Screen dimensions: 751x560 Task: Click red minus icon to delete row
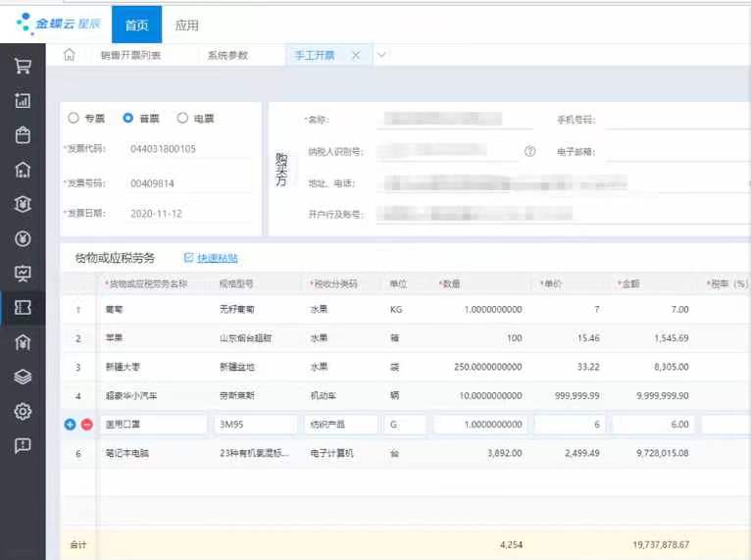click(86, 425)
